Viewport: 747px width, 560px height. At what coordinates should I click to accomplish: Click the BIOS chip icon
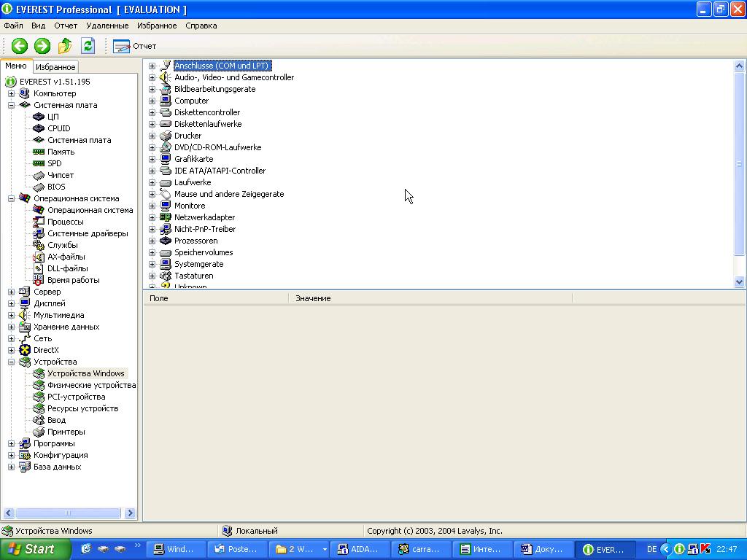click(x=39, y=187)
